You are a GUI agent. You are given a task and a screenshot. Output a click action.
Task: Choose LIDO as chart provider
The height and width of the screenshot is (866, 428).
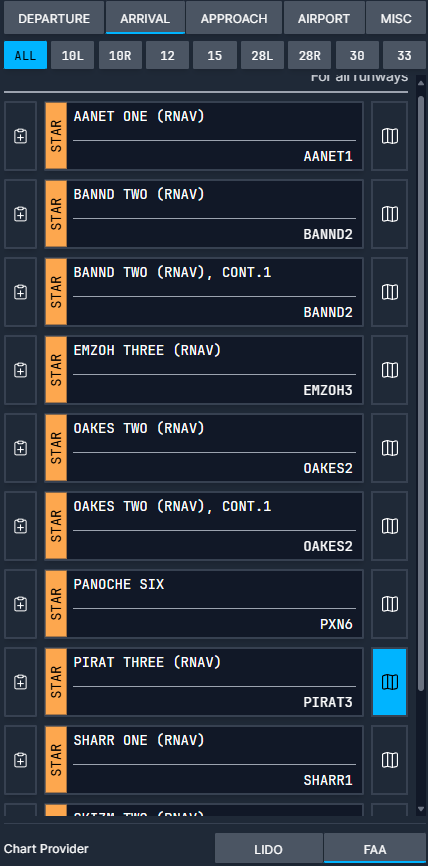[268, 849]
